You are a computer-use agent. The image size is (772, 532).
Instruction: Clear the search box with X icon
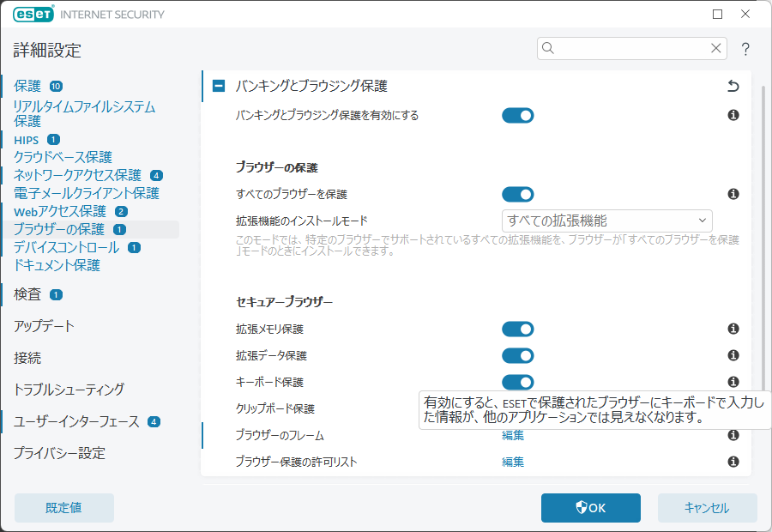[x=716, y=48]
